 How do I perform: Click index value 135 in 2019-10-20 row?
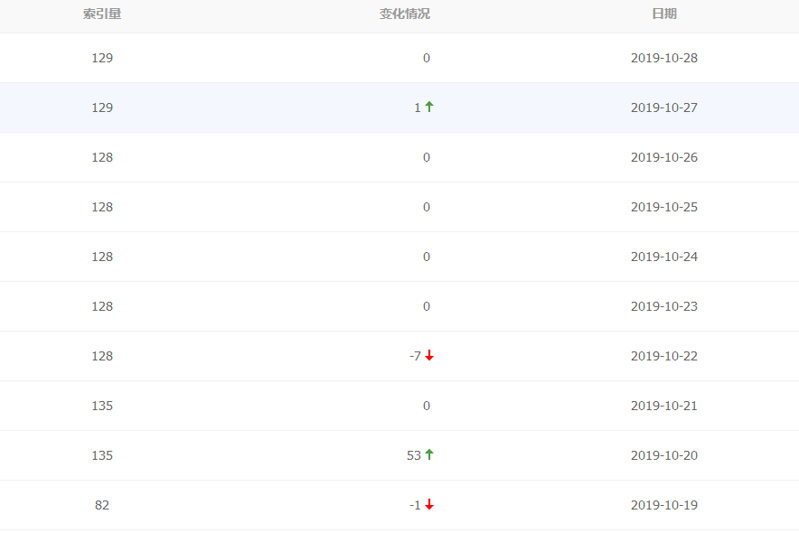pyautogui.click(x=102, y=456)
